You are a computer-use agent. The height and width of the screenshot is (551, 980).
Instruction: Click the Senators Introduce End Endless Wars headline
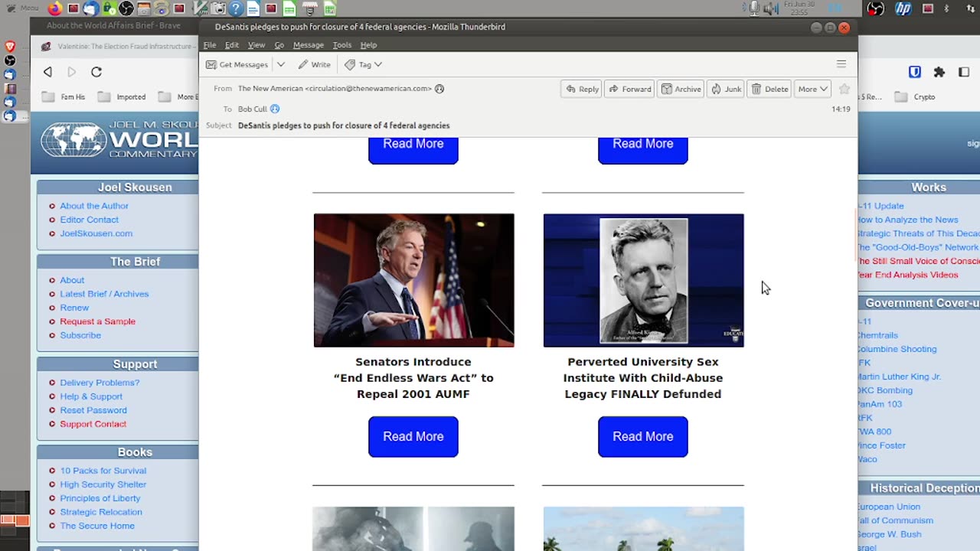tap(413, 378)
